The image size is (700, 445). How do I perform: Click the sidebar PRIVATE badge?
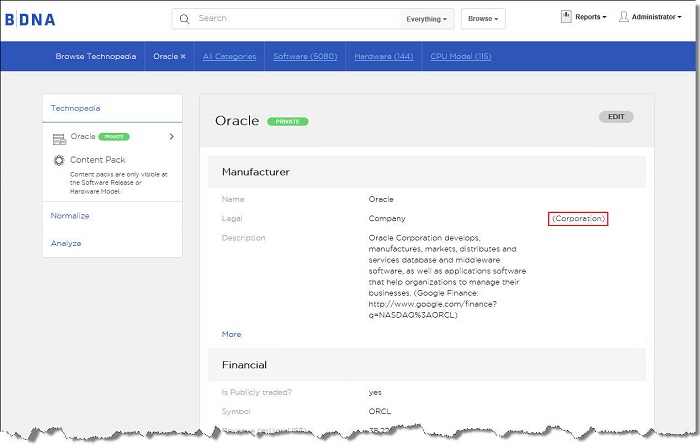(x=114, y=137)
